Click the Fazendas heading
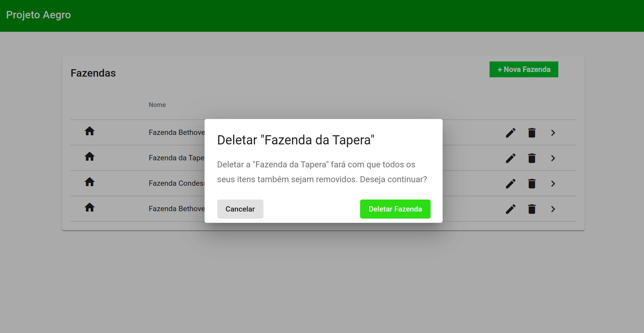This screenshot has height=333, width=644. coord(93,73)
